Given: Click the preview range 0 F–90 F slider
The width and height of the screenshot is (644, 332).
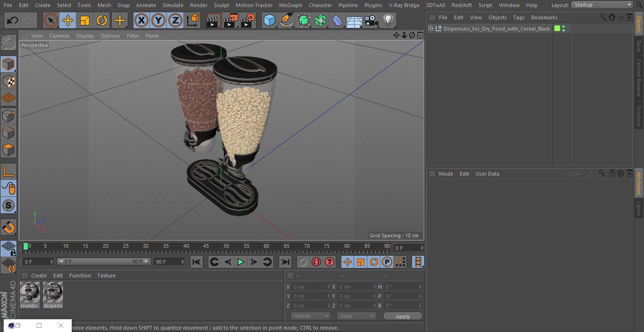Looking at the screenshot, I should pyautogui.click(x=104, y=261).
